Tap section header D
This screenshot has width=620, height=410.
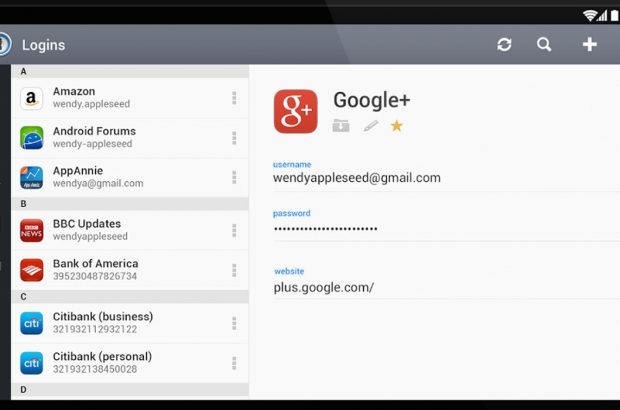pyautogui.click(x=130, y=390)
